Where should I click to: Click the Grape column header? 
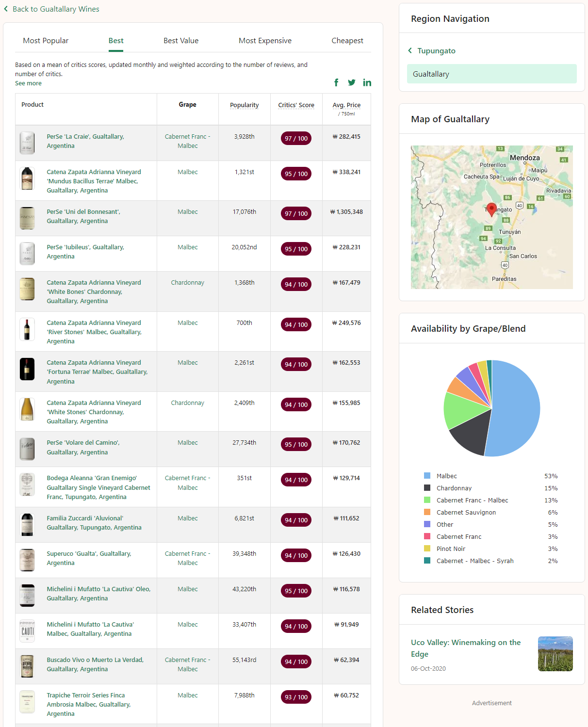pyautogui.click(x=187, y=104)
